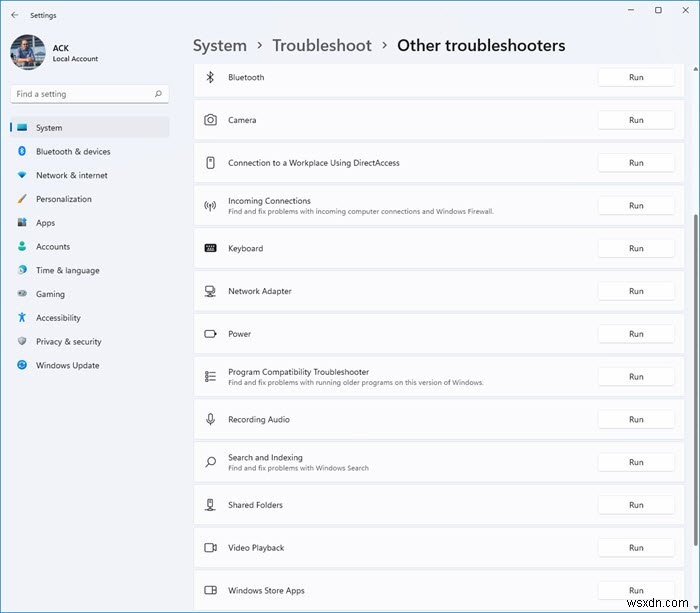Click 'Find and fix problems with Windows Search'
700x613 pixels.
point(298,468)
